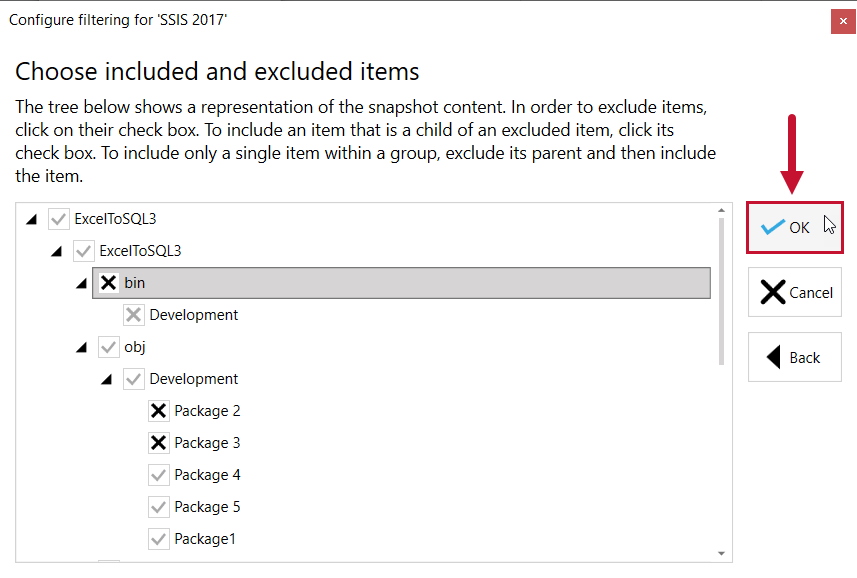This screenshot has height=578, width=857.
Task: Select Development label under obj
Action: tap(193, 379)
